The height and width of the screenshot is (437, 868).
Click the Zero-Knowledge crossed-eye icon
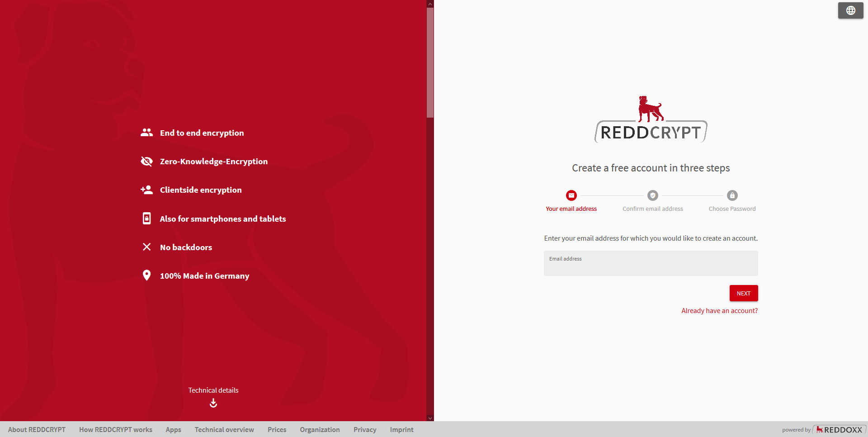tap(146, 161)
